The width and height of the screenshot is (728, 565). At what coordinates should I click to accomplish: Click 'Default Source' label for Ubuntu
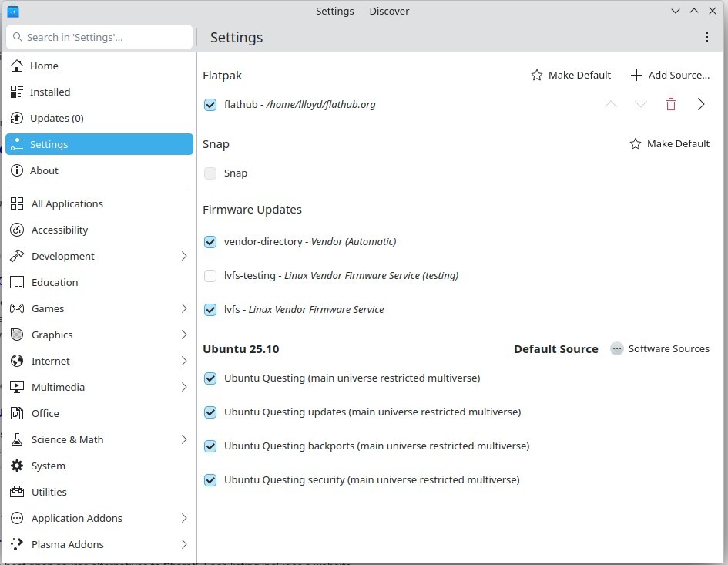pos(555,349)
